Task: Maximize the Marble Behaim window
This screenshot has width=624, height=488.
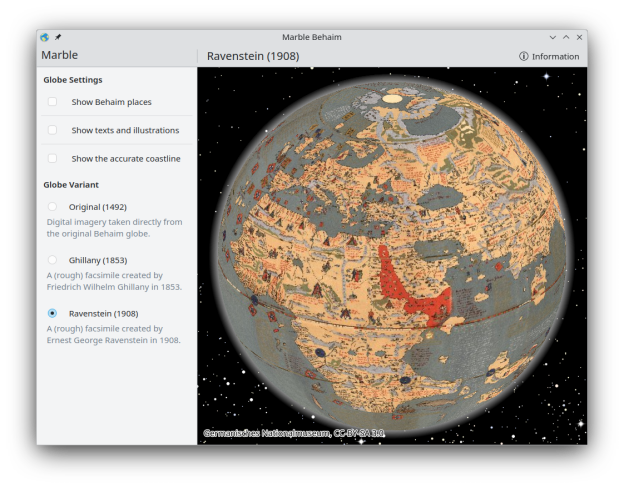Action: (x=566, y=37)
